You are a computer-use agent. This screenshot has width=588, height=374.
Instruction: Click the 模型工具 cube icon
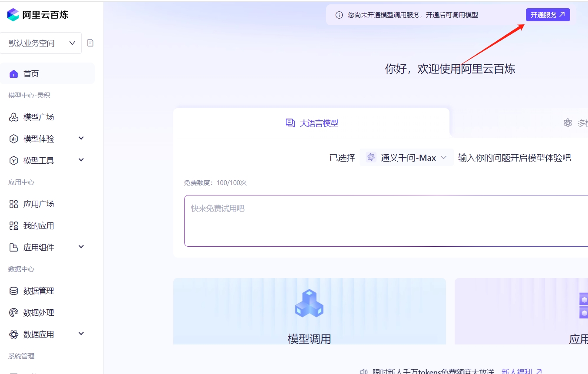coord(14,161)
